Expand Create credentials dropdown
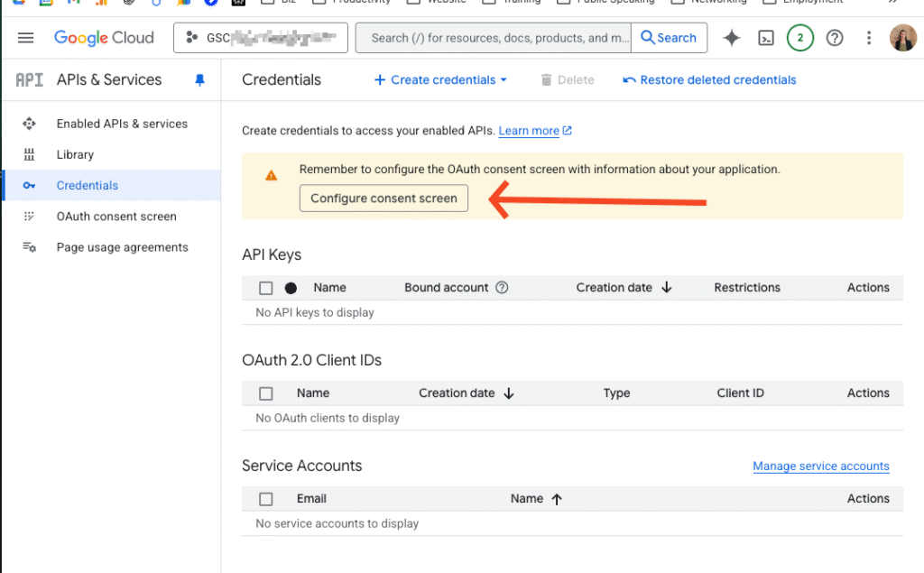924x573 pixels. pyautogui.click(x=440, y=79)
